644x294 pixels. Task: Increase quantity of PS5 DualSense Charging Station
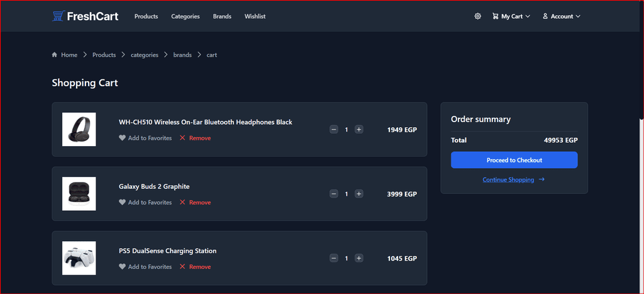click(359, 258)
